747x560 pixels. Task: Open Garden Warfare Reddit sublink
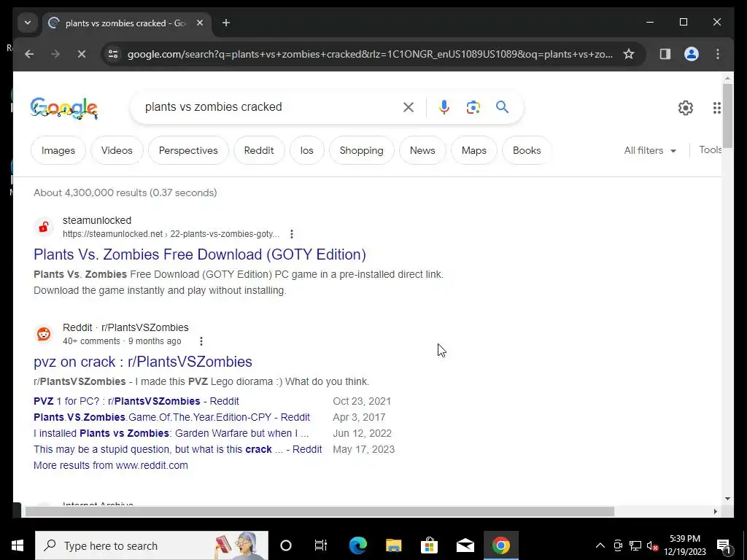coord(171,433)
